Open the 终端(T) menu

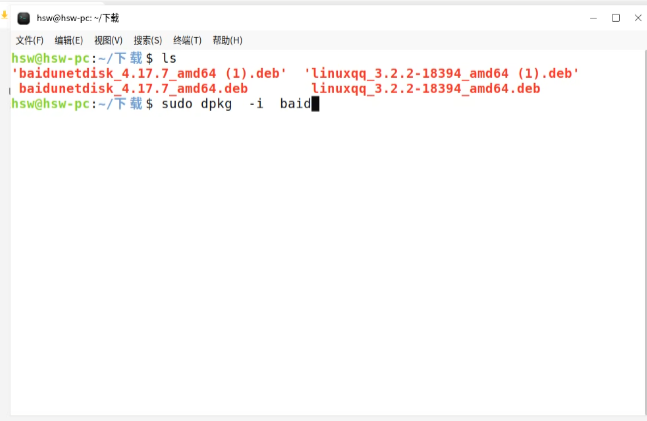click(187, 40)
